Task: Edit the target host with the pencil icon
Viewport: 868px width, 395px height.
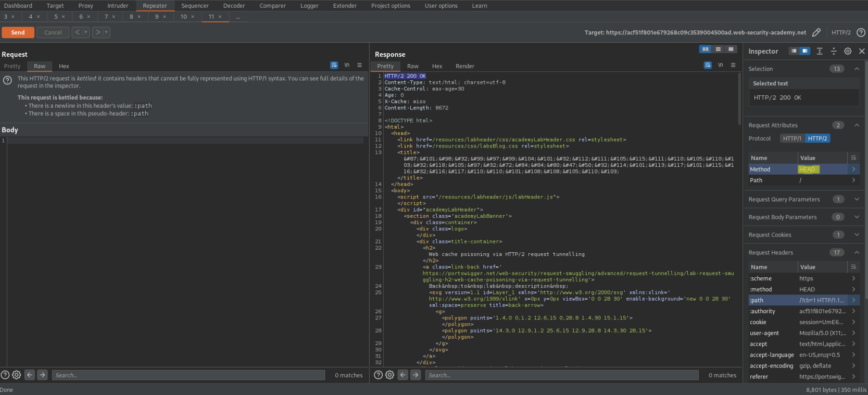Action: tap(816, 32)
